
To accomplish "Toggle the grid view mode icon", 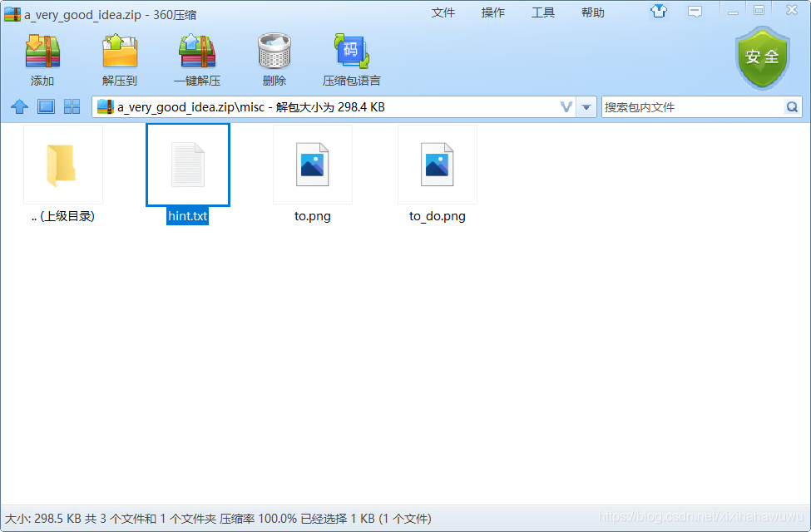I will pyautogui.click(x=72, y=106).
